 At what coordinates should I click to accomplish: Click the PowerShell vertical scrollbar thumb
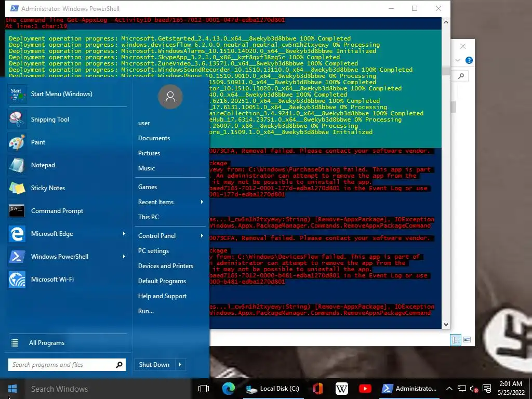[x=446, y=71]
